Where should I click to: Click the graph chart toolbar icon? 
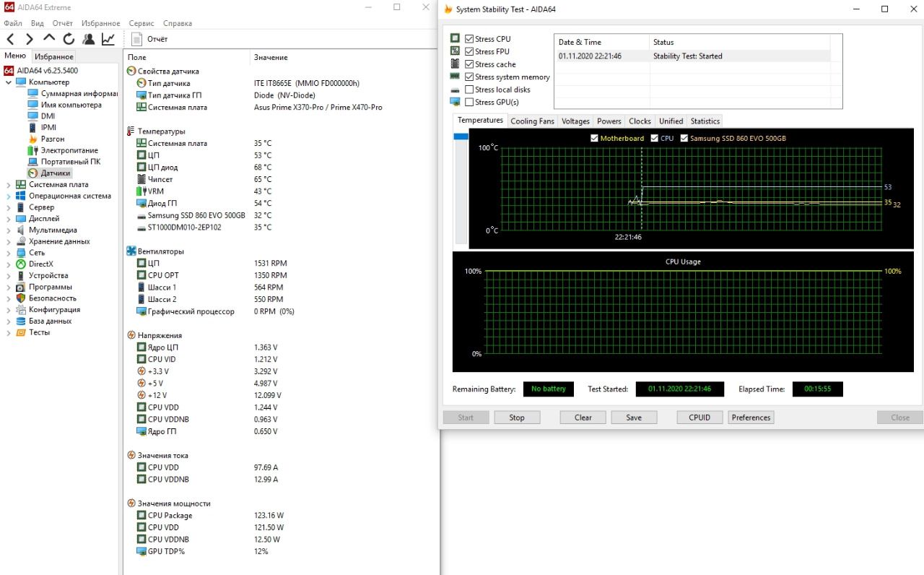(x=108, y=39)
